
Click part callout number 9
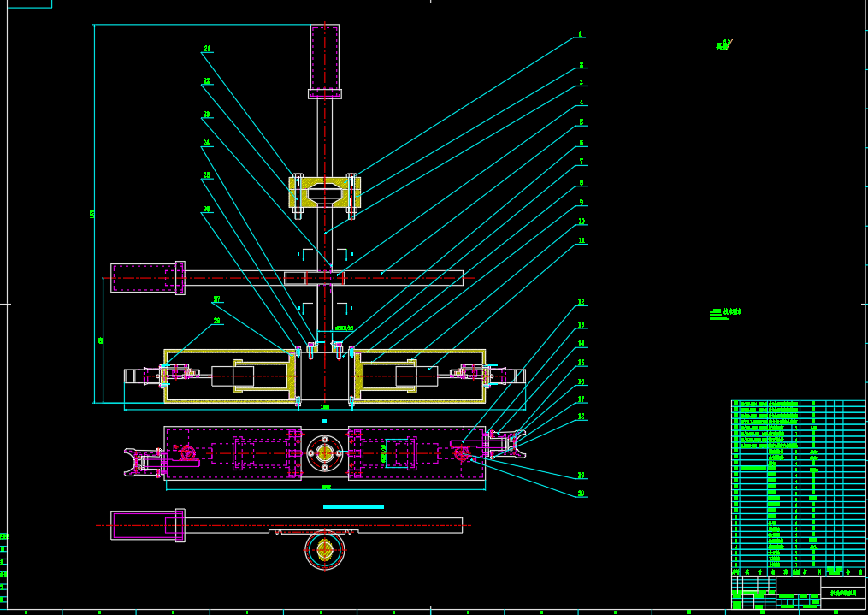(582, 203)
